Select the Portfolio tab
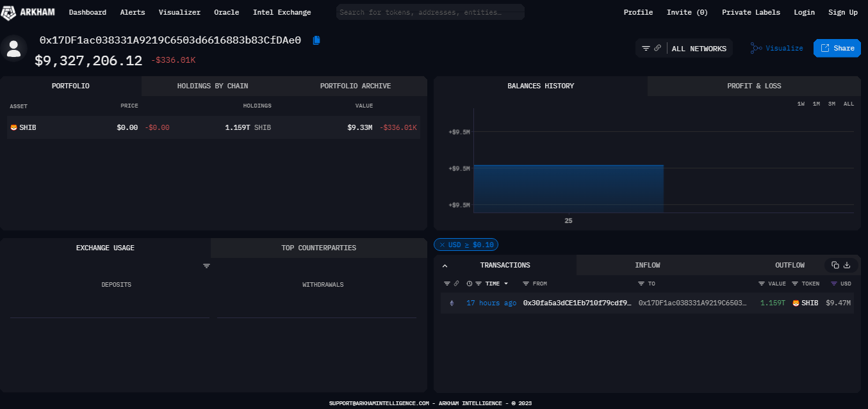 (x=70, y=86)
